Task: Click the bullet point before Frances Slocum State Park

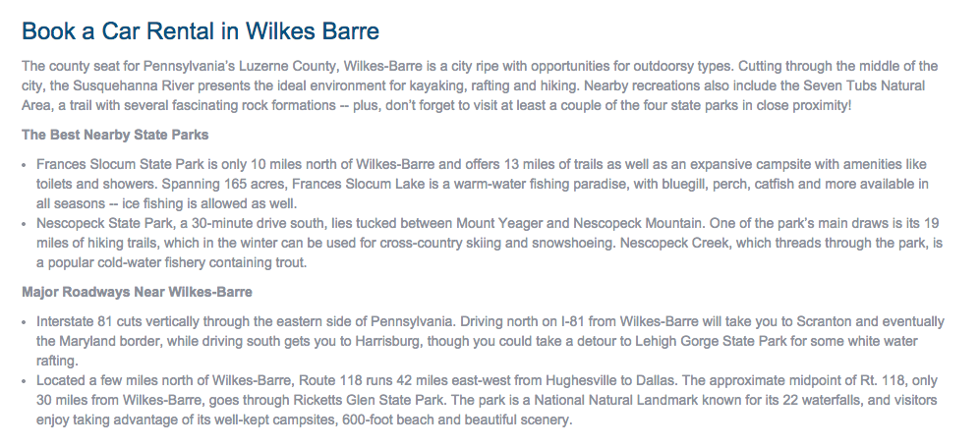Action: pos(25,165)
